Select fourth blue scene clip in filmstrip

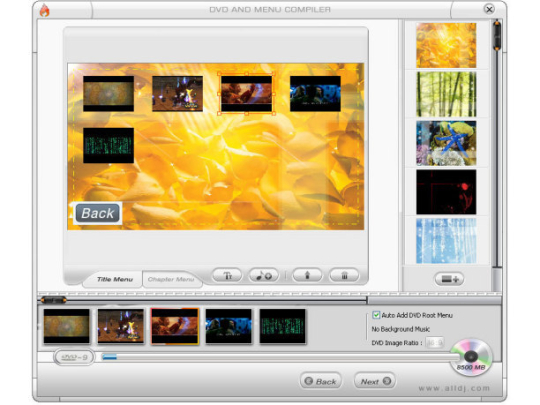(229, 326)
